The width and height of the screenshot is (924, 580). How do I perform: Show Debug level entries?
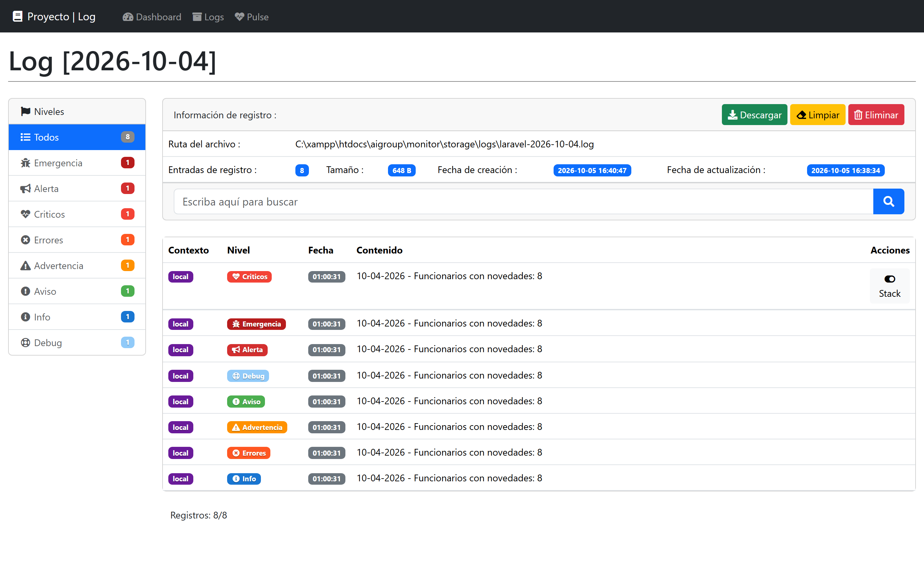(x=77, y=342)
